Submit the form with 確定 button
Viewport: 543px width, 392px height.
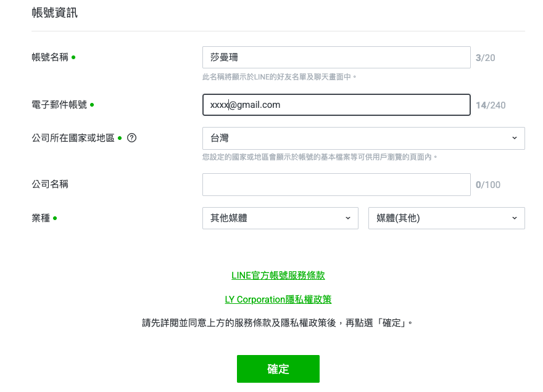coord(278,369)
